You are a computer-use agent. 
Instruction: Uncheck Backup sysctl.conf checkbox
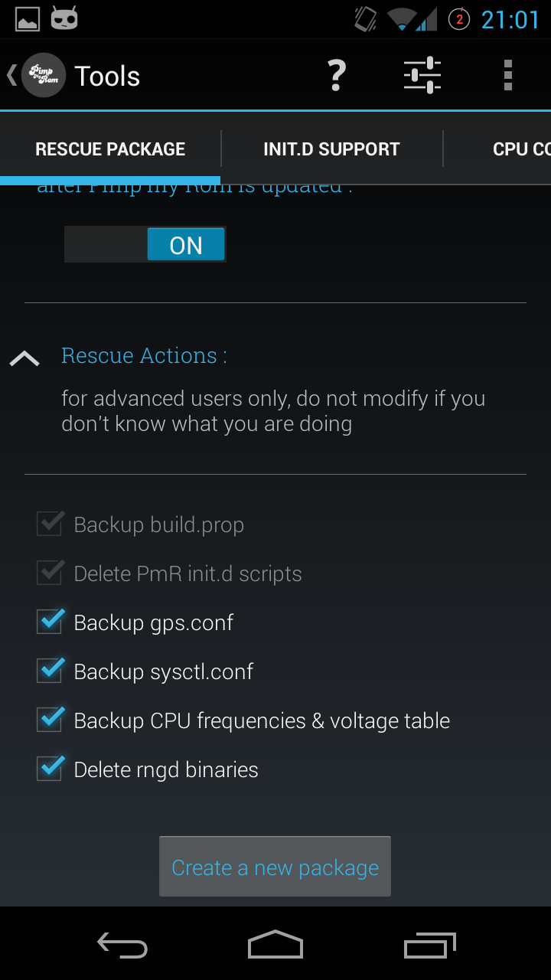[x=51, y=671]
